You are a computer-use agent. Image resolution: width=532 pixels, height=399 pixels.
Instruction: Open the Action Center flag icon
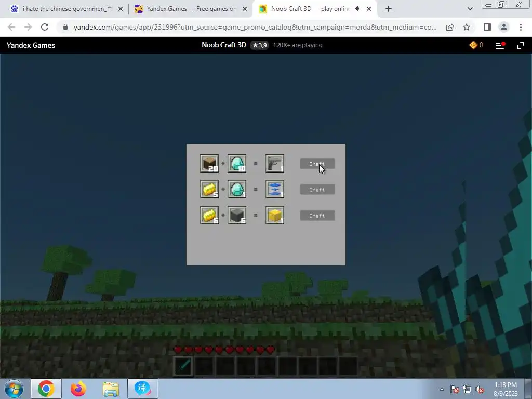[x=455, y=389]
